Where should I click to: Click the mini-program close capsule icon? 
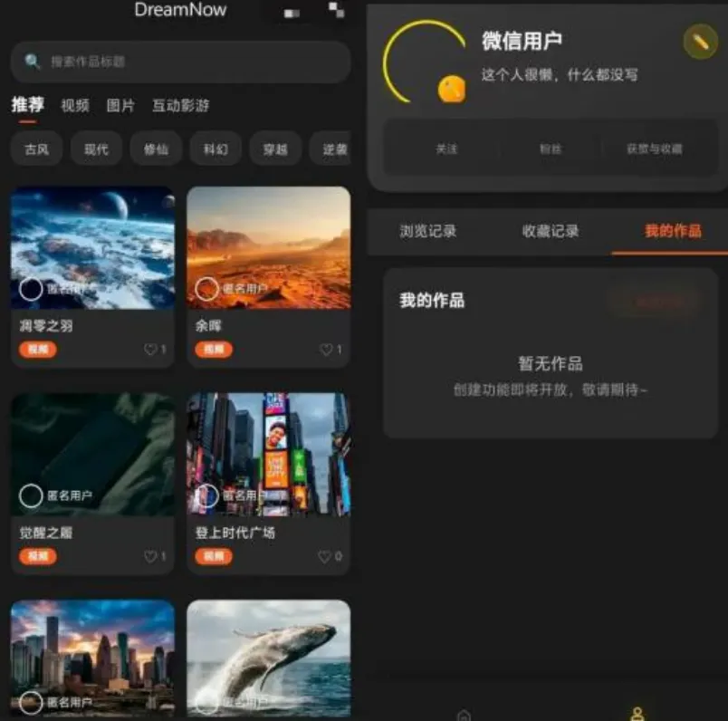tap(337, 10)
